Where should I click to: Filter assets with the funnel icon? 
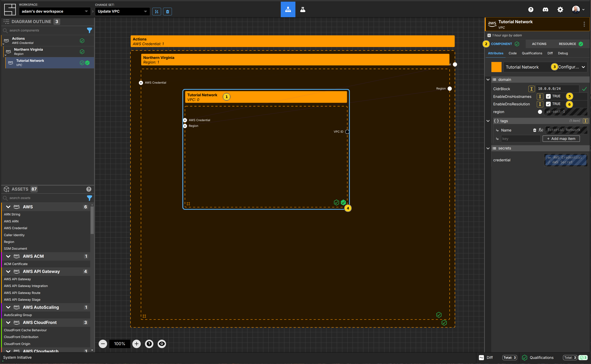point(89,198)
